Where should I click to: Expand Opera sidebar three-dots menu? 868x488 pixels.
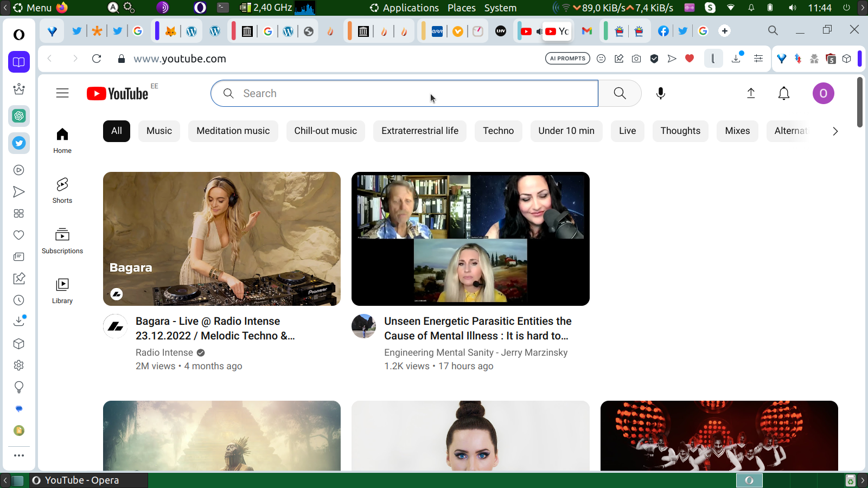19,455
